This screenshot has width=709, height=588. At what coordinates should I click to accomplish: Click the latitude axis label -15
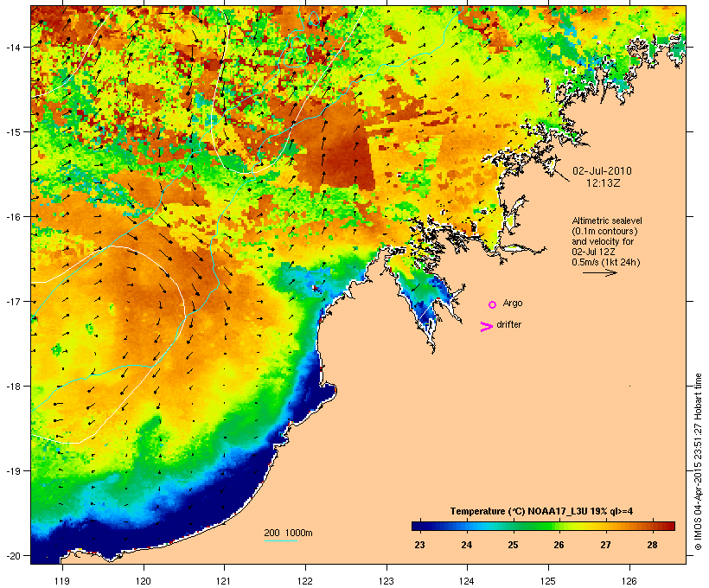click(x=12, y=131)
